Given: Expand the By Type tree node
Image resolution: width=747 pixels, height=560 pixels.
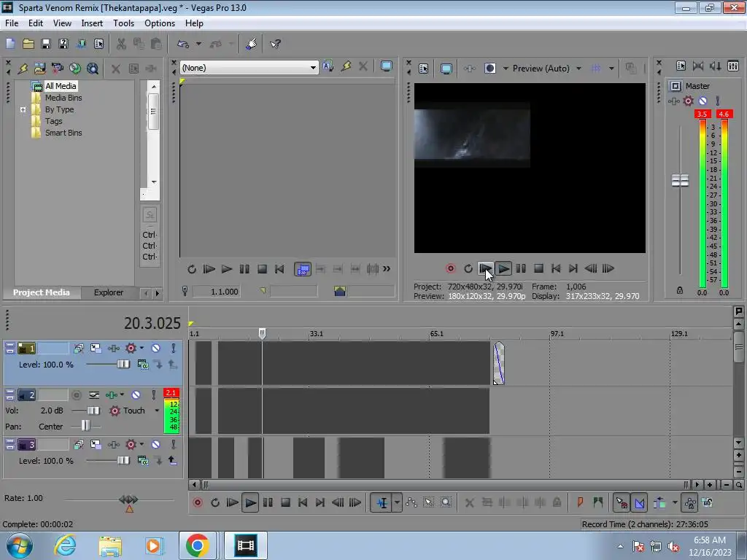Looking at the screenshot, I should (x=23, y=109).
